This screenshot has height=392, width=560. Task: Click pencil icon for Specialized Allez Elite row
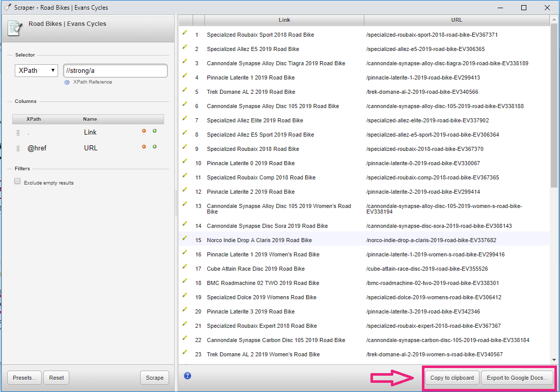coord(184,118)
